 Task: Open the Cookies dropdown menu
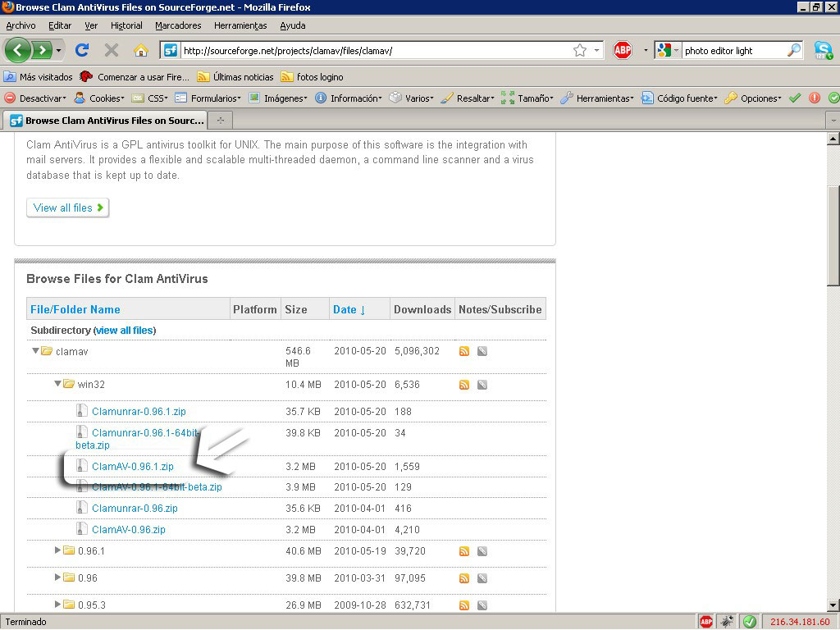coord(99,98)
